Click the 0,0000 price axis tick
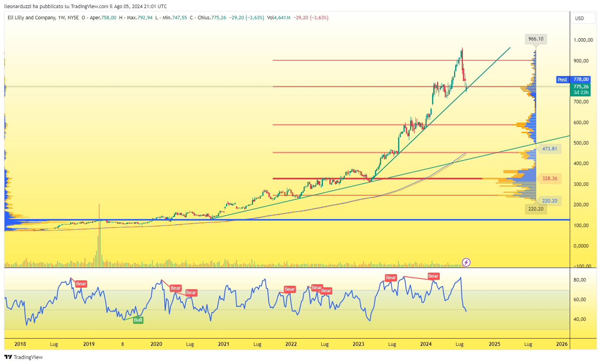This screenshot has width=601, height=364. tap(581, 246)
